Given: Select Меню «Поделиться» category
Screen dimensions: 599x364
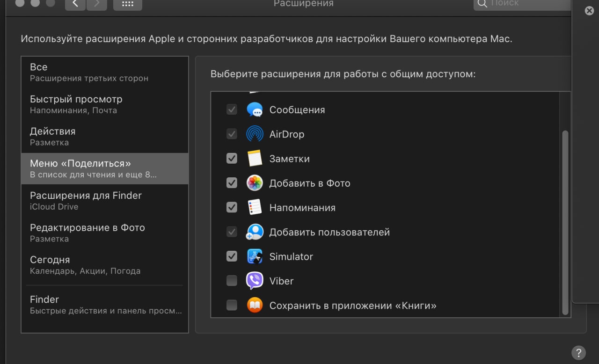Looking at the screenshot, I should pos(105,168).
